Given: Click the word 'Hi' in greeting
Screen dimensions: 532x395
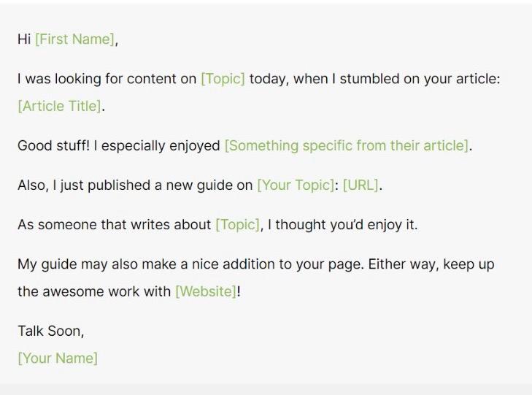Looking at the screenshot, I should 24,39.
